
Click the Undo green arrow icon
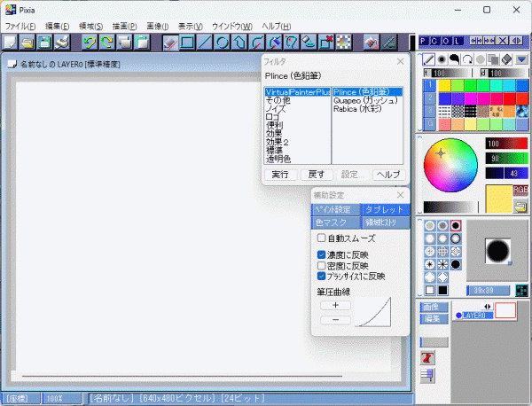click(90, 43)
